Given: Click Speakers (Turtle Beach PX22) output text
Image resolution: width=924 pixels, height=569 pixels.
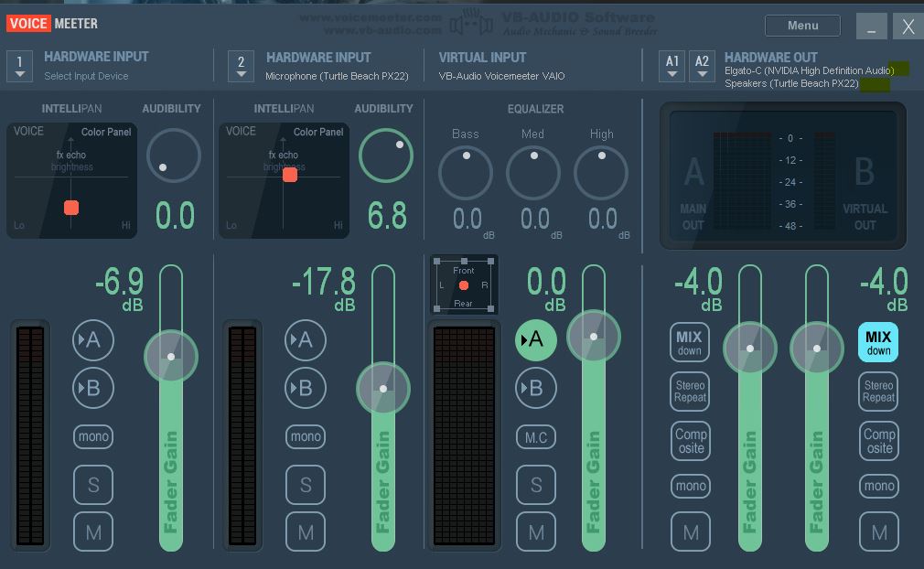Looking at the screenshot, I should click(791, 83).
